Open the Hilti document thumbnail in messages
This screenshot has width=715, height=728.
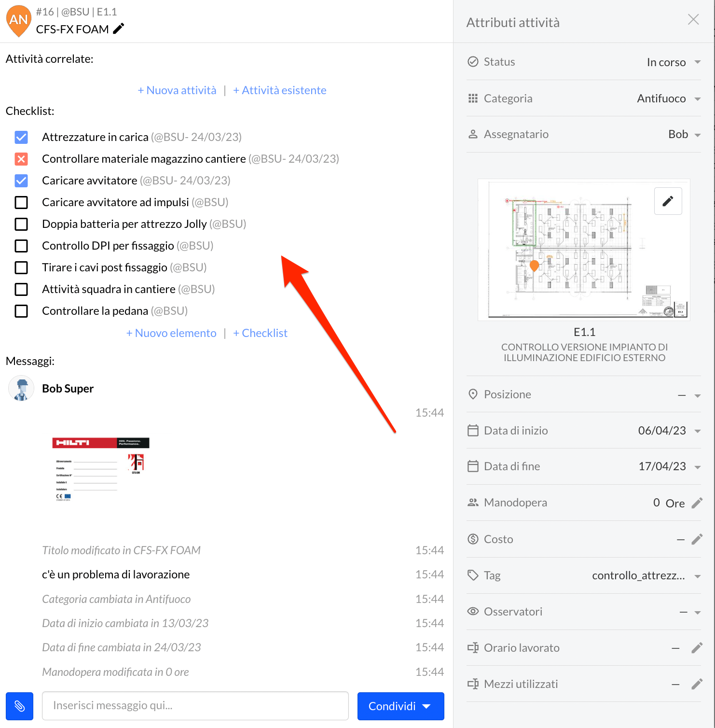click(101, 469)
